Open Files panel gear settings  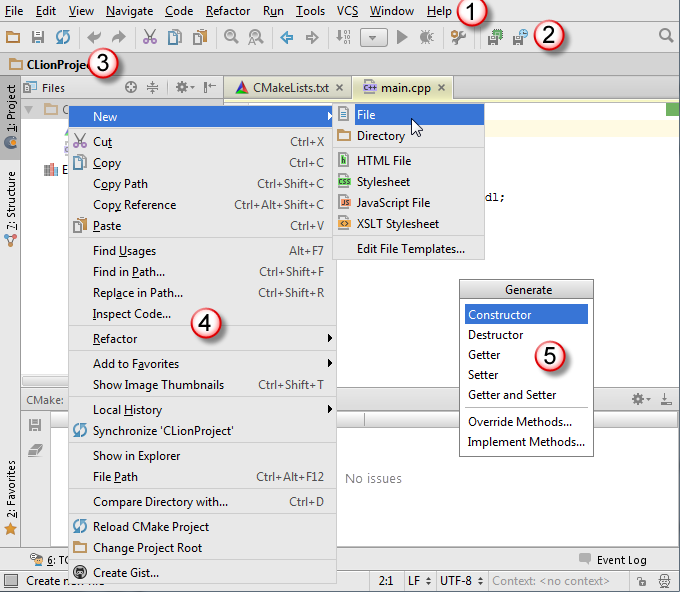pyautogui.click(x=185, y=88)
